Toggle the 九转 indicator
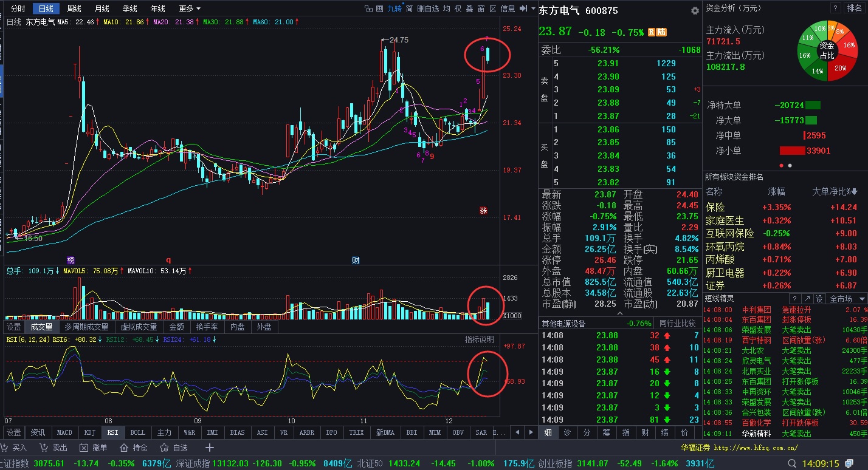868x470 pixels. point(395,9)
